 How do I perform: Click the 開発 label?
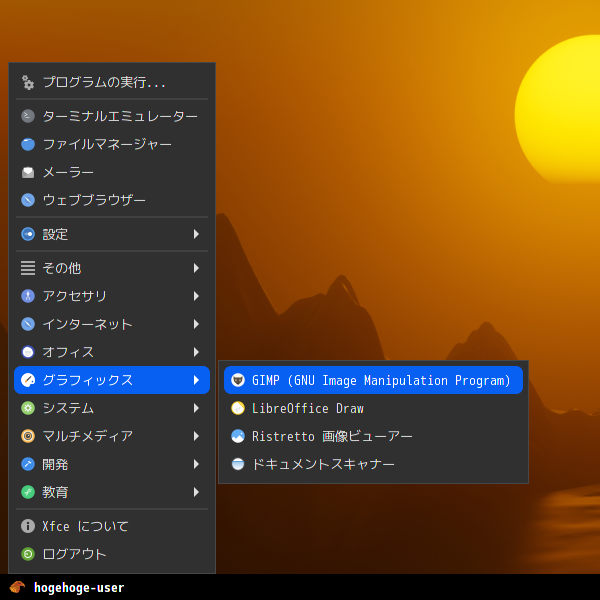(55, 464)
